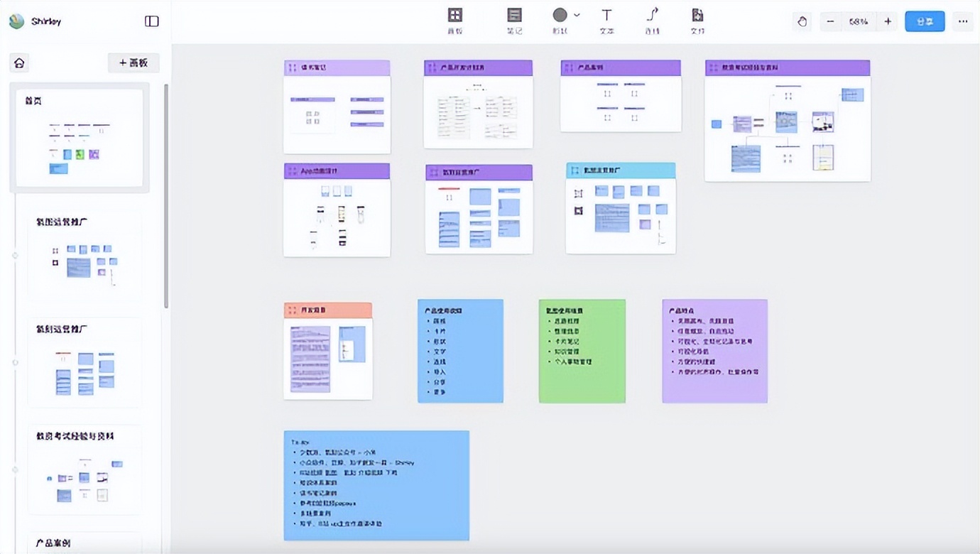Click the blue 分享 share button
The height and width of the screenshot is (554, 980).
pos(925,21)
